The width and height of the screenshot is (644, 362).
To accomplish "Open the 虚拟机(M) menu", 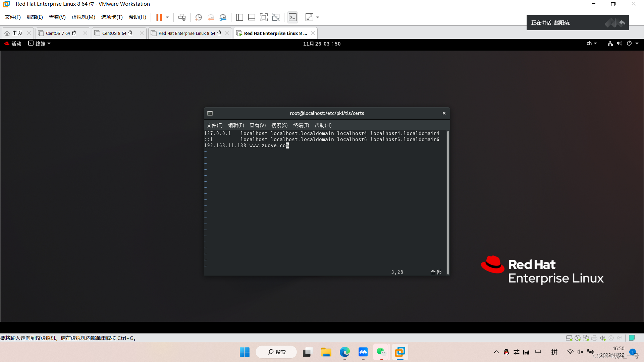I will 83,17.
